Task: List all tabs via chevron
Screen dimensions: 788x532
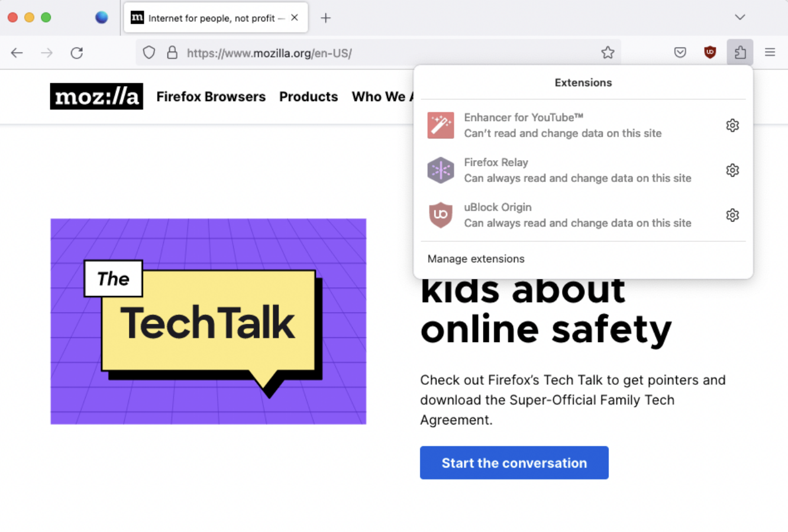Action: [x=739, y=17]
